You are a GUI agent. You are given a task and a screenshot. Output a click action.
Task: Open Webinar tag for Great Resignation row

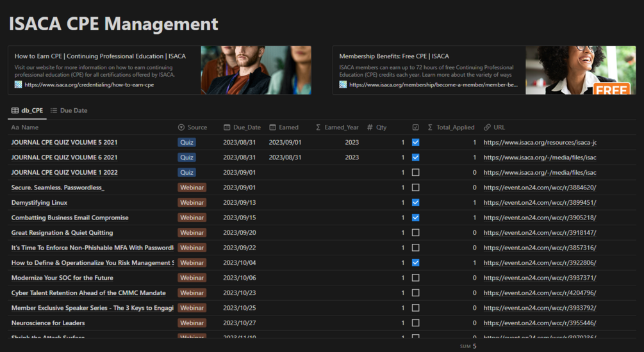[192, 232]
